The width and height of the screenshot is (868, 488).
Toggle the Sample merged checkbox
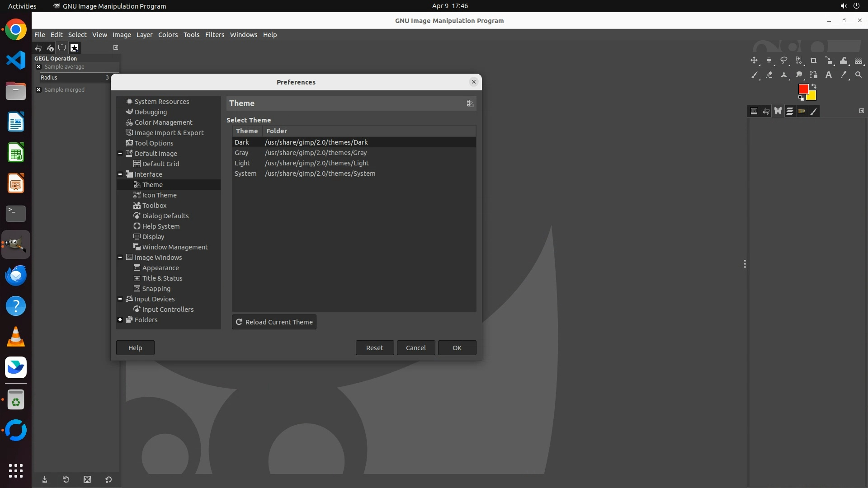(x=39, y=90)
